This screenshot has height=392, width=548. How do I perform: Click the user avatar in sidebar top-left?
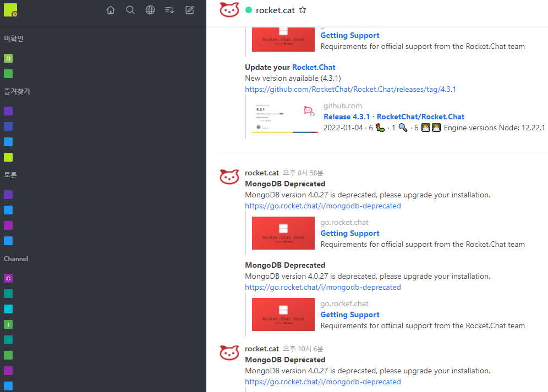point(10,10)
